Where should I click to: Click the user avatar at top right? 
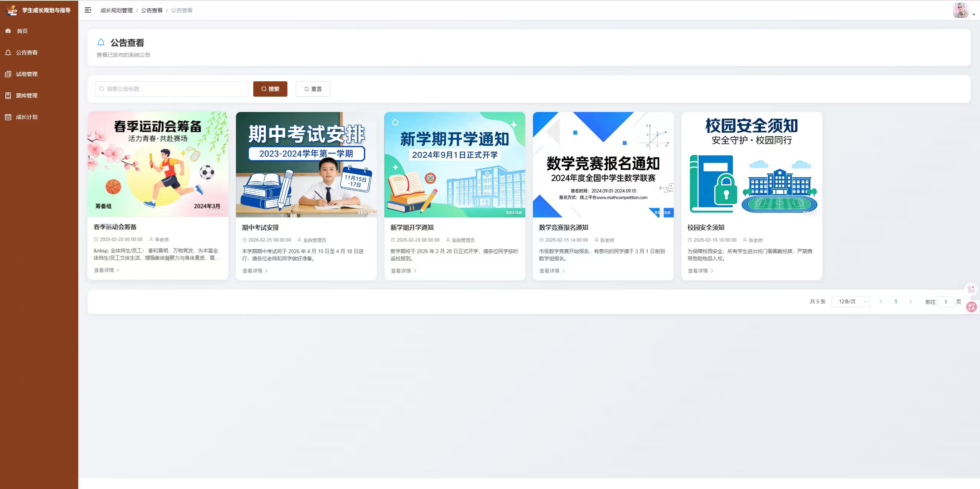(961, 10)
